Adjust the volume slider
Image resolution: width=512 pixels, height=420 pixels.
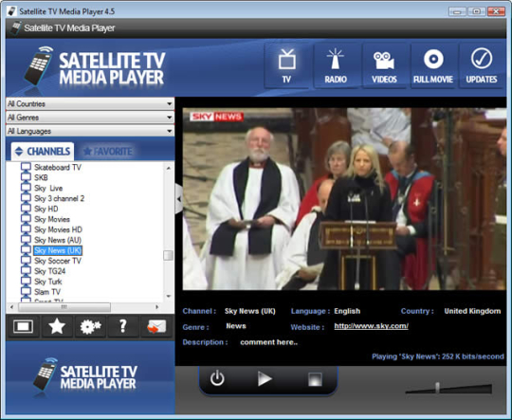click(437, 388)
